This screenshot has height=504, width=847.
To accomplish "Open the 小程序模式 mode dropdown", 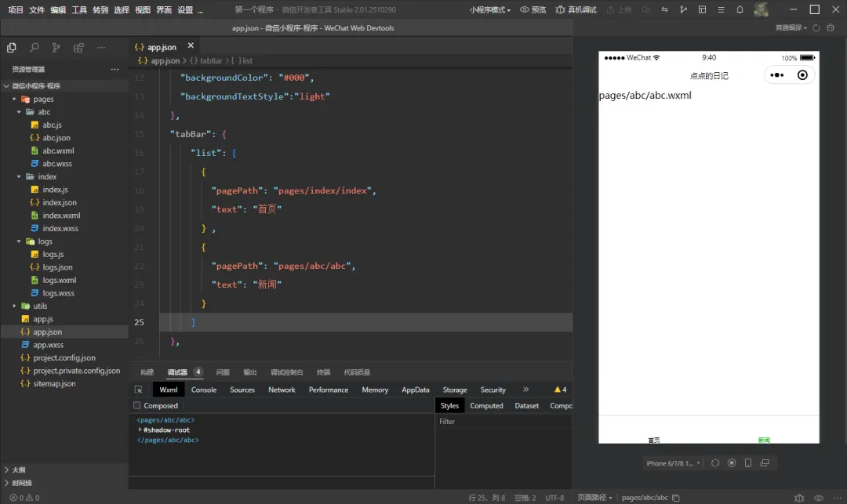I will click(x=490, y=9).
